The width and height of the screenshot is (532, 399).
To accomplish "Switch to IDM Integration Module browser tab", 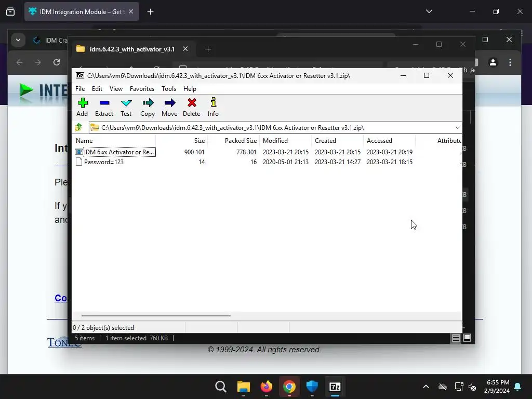I will coord(82,12).
